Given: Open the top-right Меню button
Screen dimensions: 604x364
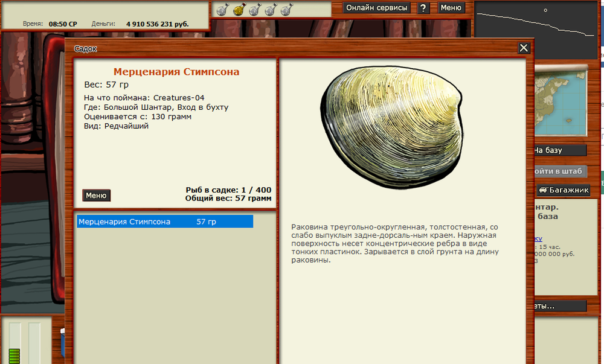Looking at the screenshot, I should [451, 8].
